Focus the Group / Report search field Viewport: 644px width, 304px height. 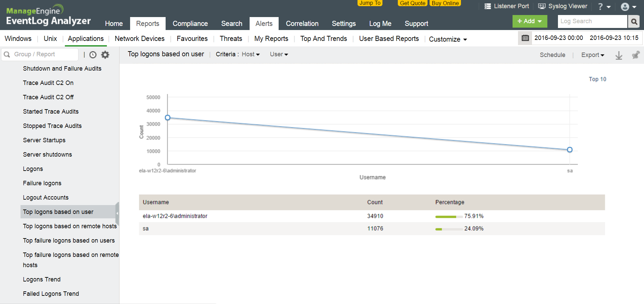coord(44,54)
